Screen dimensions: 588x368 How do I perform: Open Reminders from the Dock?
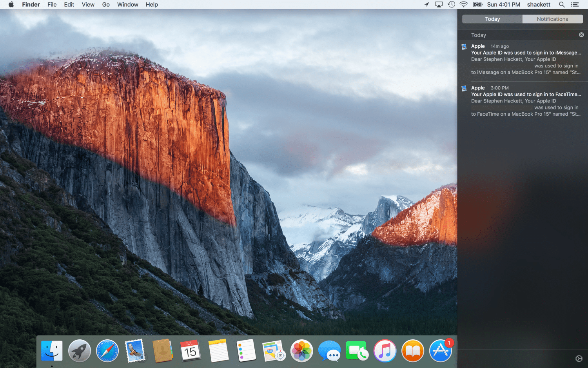(246, 350)
